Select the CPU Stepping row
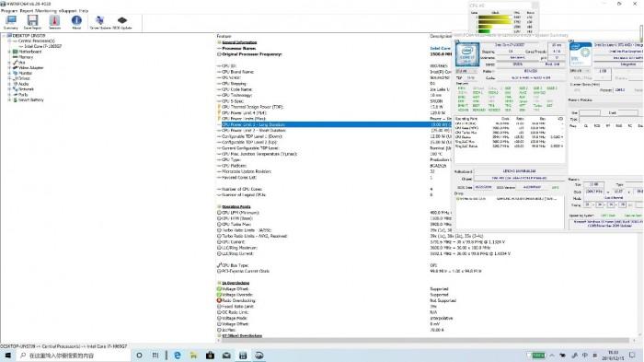Image resolution: width=644 pixels, height=362 pixels. point(334,84)
